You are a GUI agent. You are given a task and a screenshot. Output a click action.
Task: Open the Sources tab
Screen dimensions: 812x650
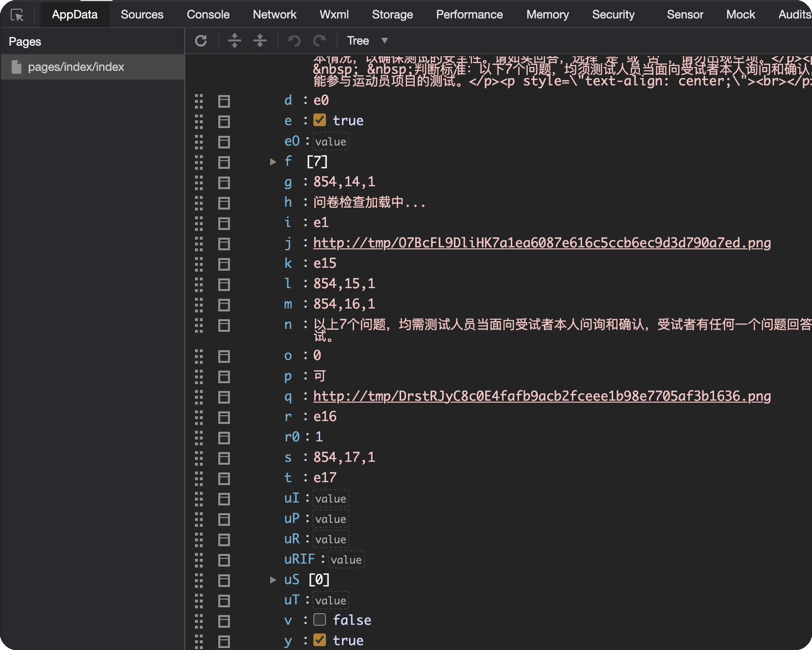click(x=142, y=15)
